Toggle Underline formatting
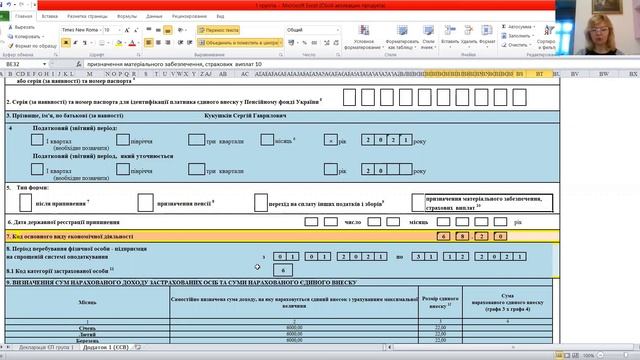Viewport: 640px width, 360px height. (85, 42)
